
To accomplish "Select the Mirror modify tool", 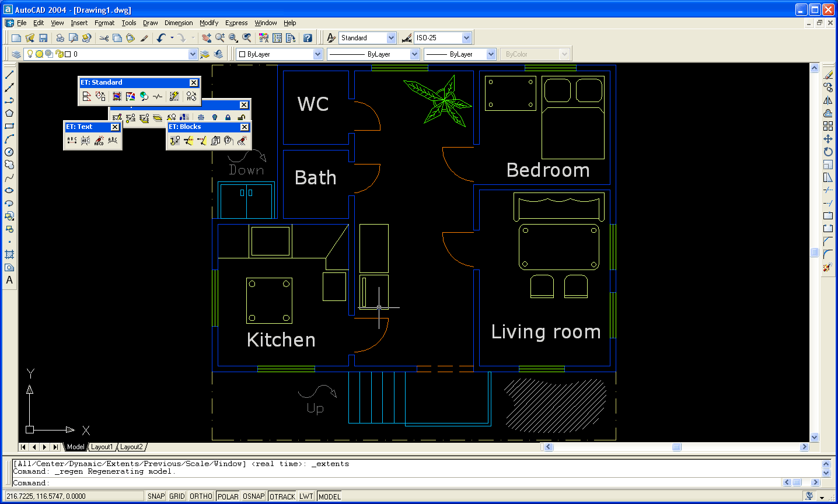I will coord(828,100).
